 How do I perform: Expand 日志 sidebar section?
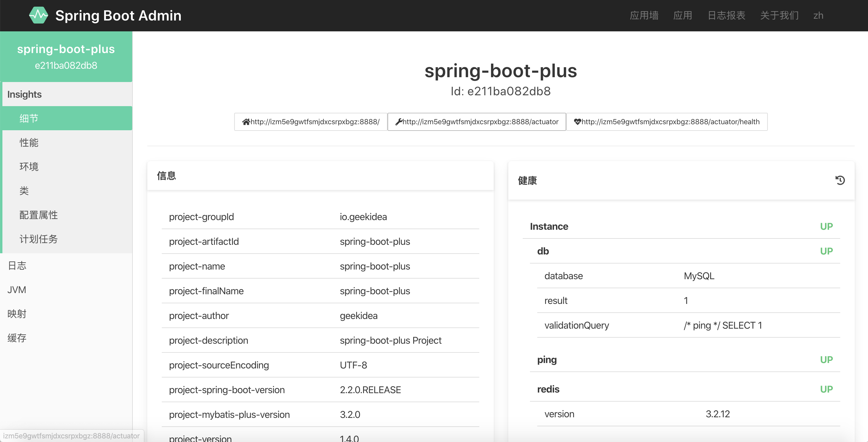17,264
